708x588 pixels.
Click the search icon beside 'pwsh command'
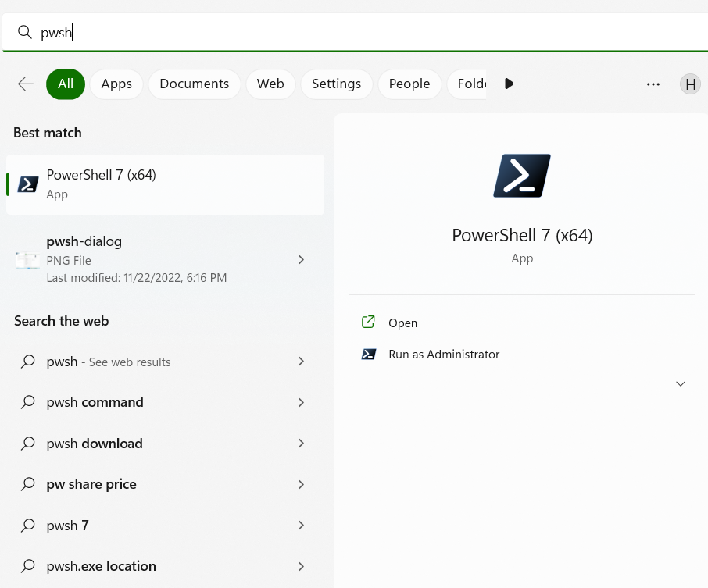[x=28, y=402]
